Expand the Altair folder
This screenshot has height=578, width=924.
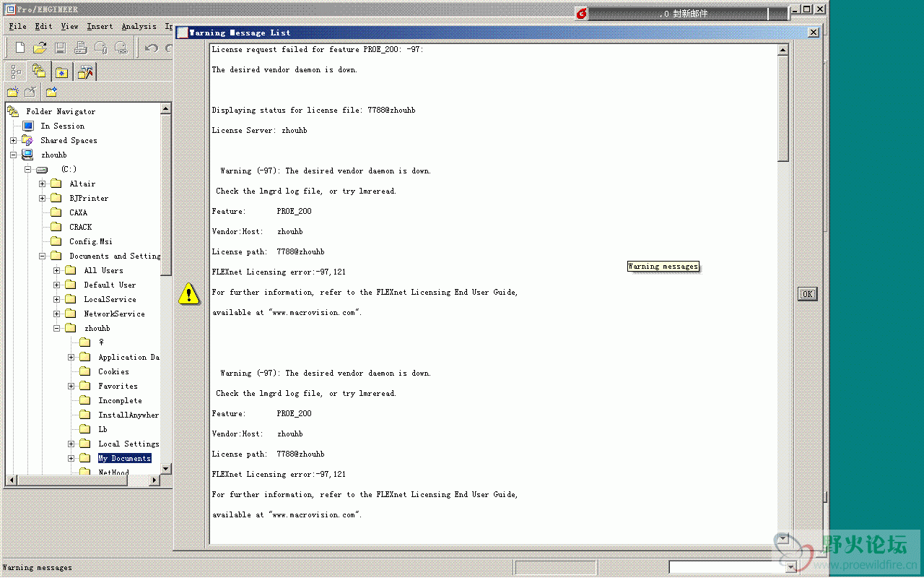tap(42, 184)
